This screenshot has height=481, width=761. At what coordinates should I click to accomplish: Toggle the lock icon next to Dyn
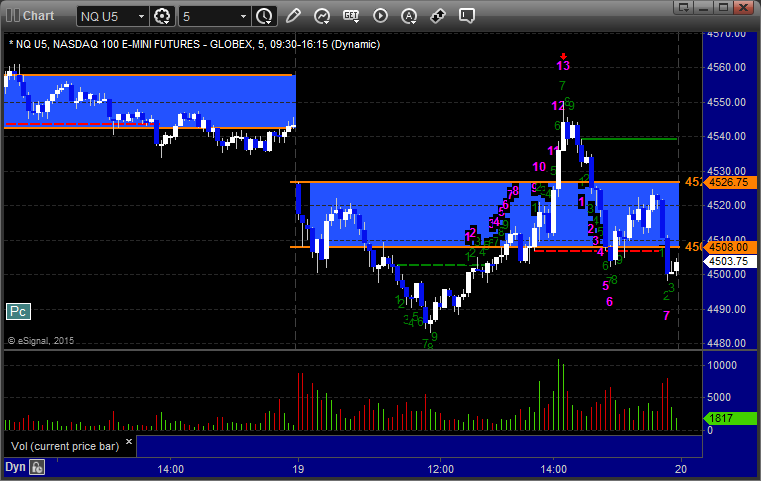[x=37, y=467]
